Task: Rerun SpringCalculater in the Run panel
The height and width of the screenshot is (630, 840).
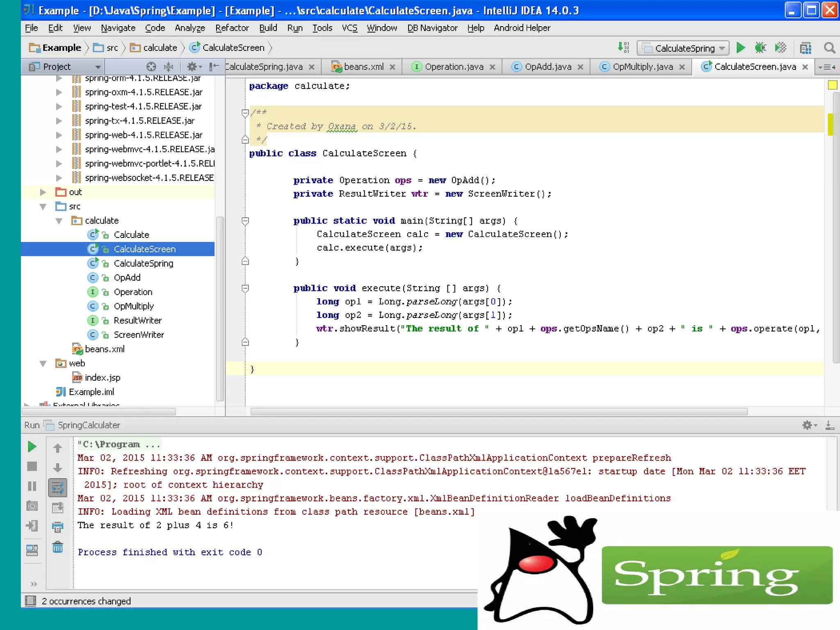Action: [x=32, y=447]
